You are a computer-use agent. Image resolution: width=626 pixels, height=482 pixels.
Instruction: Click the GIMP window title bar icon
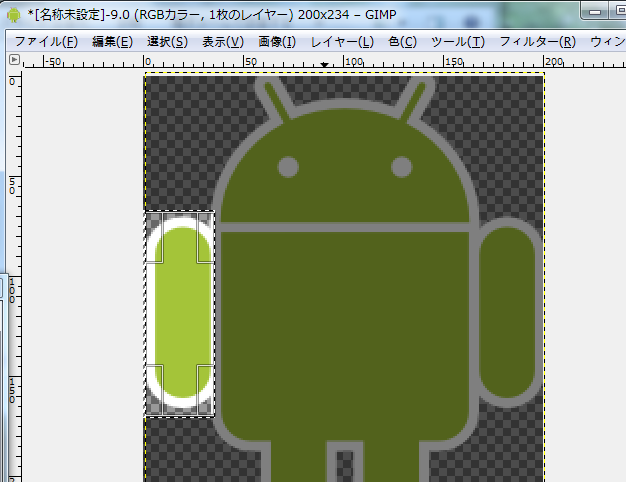point(14,15)
